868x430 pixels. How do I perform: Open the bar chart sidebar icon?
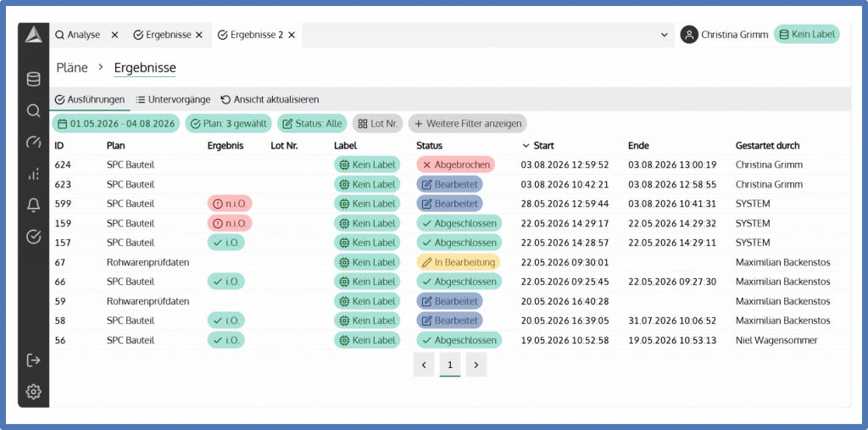pos(33,174)
